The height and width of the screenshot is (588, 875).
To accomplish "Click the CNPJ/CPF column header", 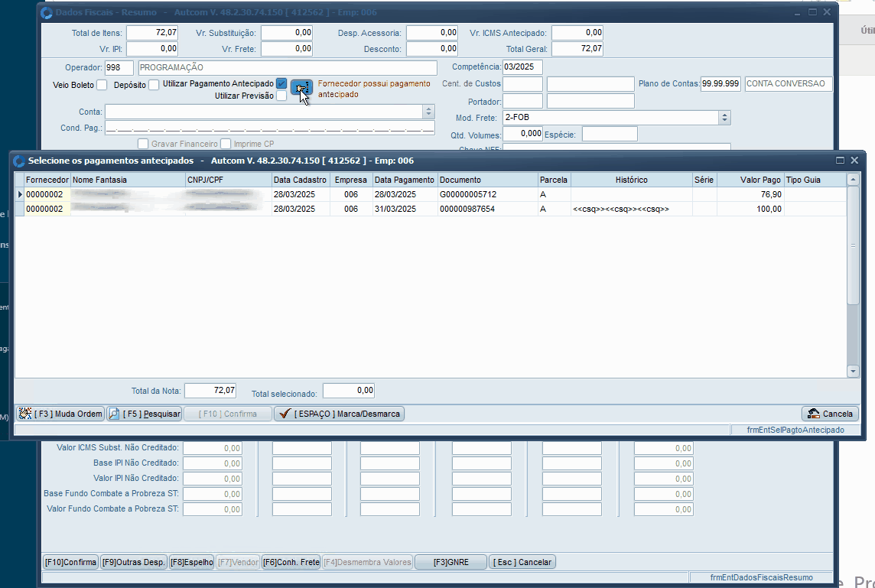I will (229, 180).
